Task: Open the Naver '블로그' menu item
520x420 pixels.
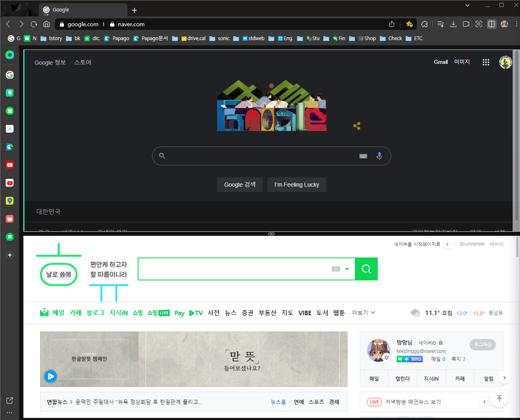Action: (x=95, y=313)
